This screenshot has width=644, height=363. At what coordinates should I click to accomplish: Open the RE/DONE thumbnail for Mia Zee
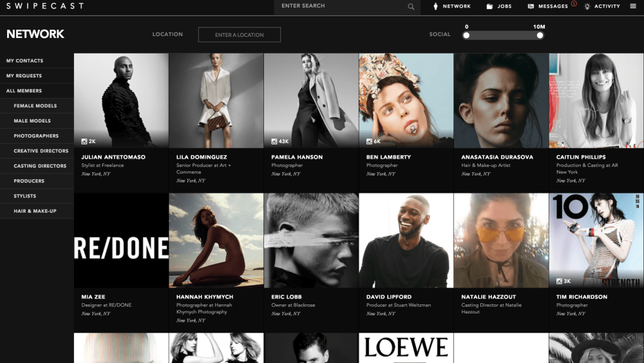121,240
